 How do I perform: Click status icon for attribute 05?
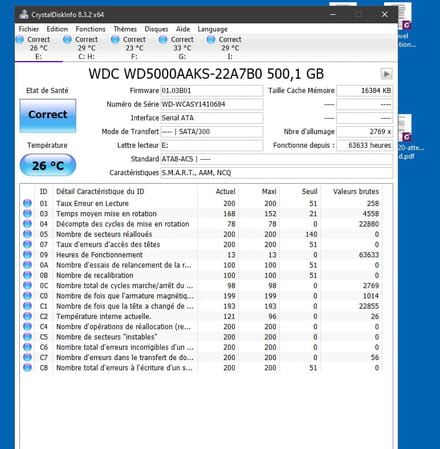[x=27, y=234]
